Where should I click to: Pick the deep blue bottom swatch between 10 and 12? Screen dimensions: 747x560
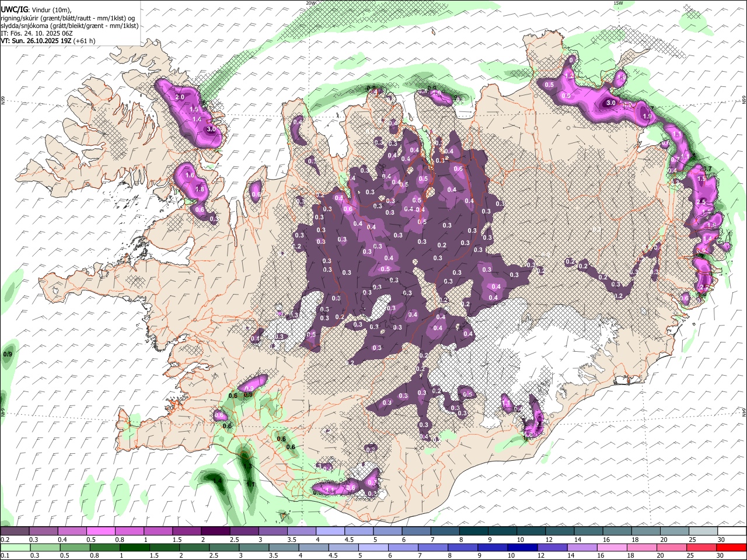pos(521,547)
